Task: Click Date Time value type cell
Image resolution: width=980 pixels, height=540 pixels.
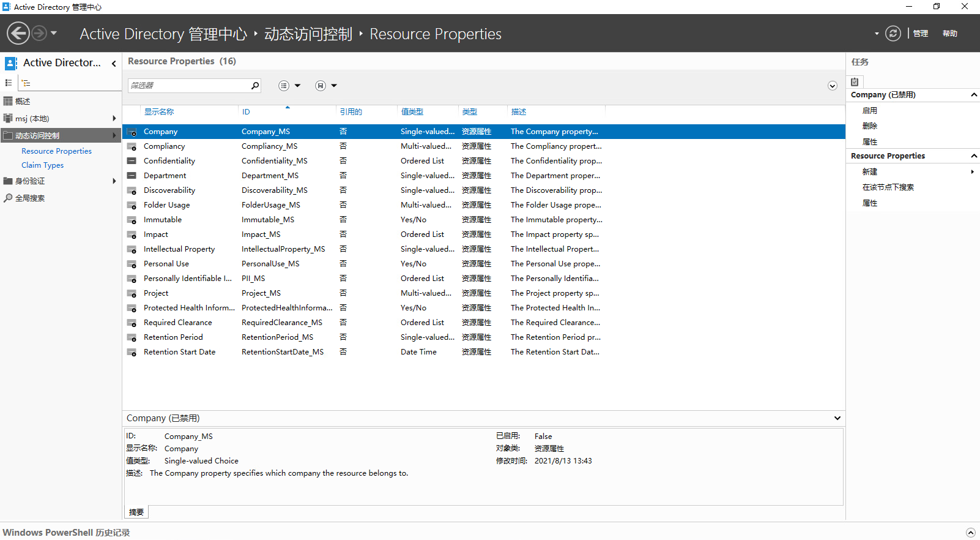Action: tap(418, 352)
